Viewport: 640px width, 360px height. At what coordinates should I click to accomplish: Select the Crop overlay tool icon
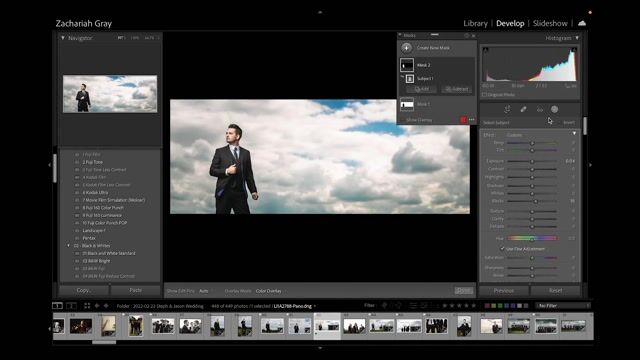[x=507, y=109]
